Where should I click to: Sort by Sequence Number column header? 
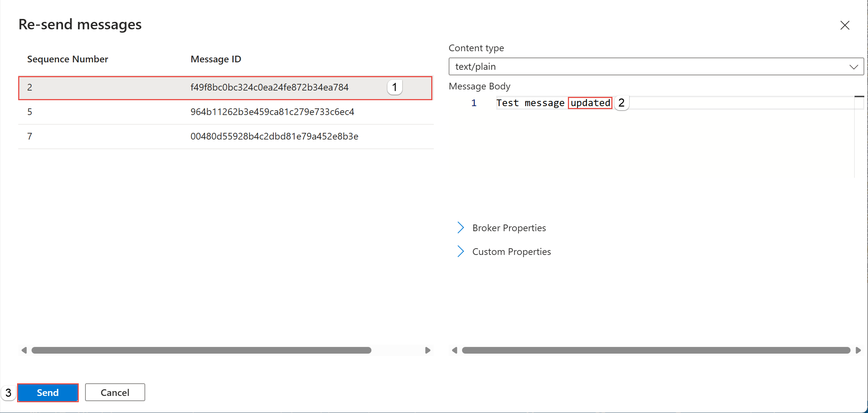tap(68, 59)
